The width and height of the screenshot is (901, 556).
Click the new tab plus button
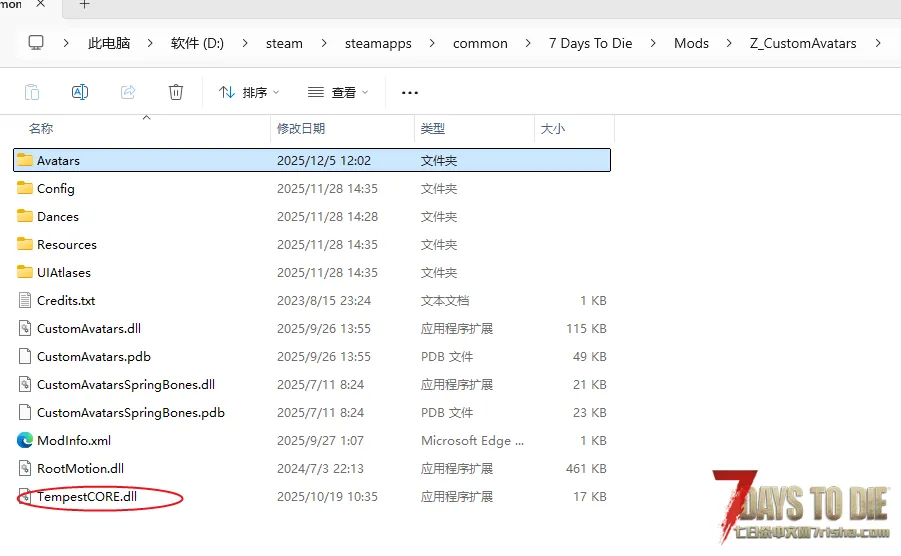pyautogui.click(x=85, y=5)
